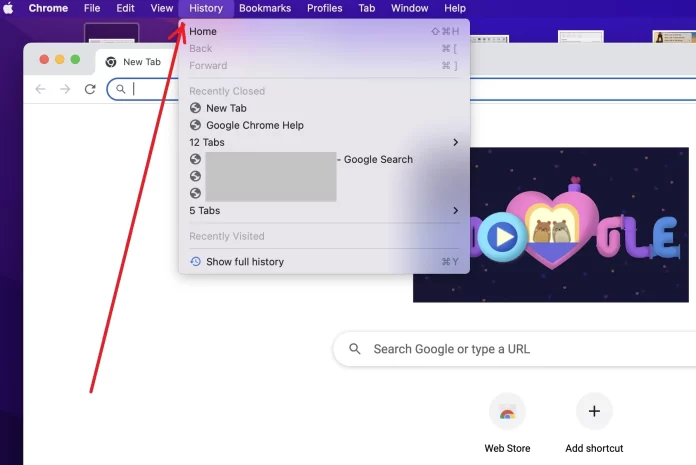696x465 pixels.
Task: Play the Google Doodle animation
Action: pyautogui.click(x=502, y=236)
